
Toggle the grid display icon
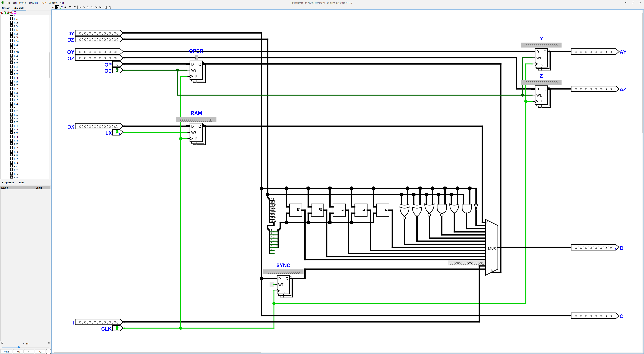click(x=48, y=351)
